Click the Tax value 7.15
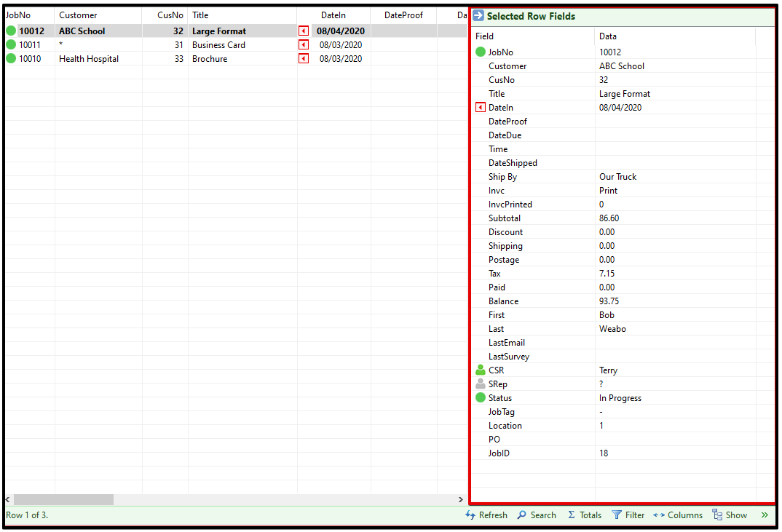This screenshot has height=532, width=782. [x=607, y=273]
